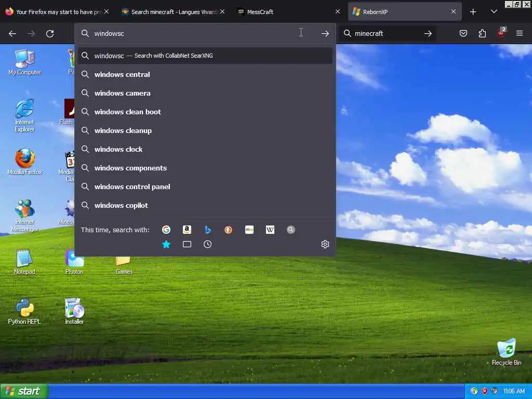Pick suggestion windows copilot
Image resolution: width=532 pixels, height=399 pixels.
[205, 205]
